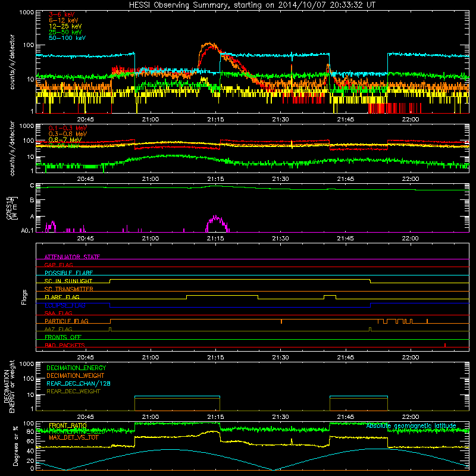Screen dimensions: 476x476
Task: Click the DECIMATION ENERGY or weight axis title
Action: pyautogui.click(x=9, y=386)
